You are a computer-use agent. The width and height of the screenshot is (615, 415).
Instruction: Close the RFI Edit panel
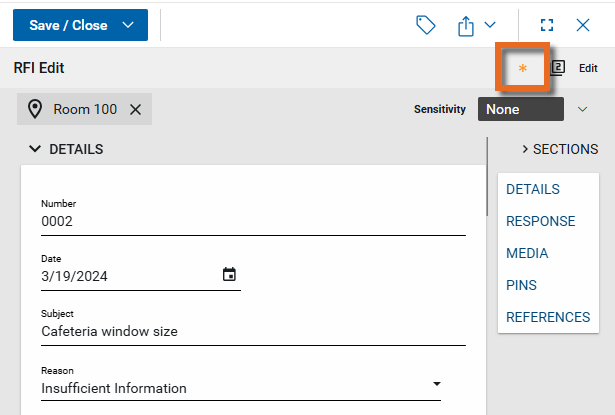583,25
